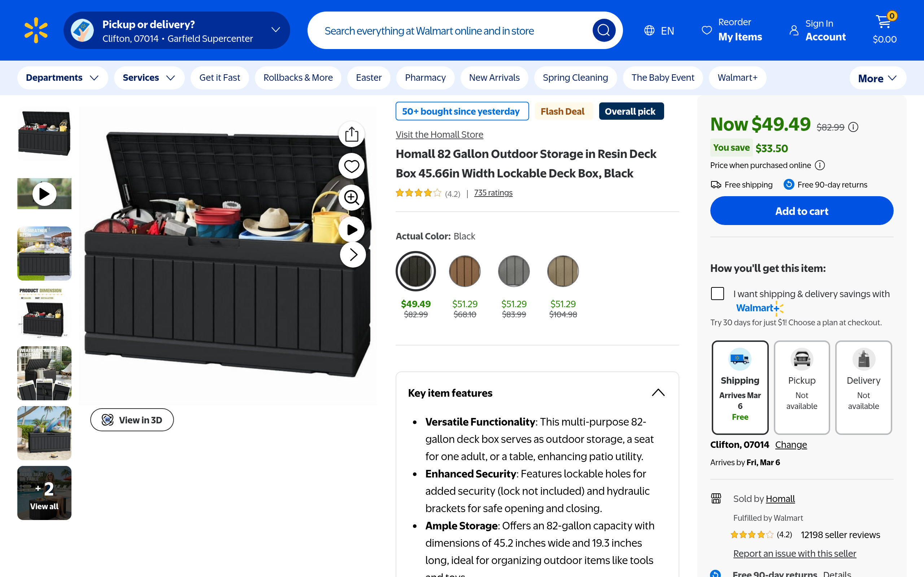Click the Walmart spark logo
The image size is (924, 577).
[36, 30]
